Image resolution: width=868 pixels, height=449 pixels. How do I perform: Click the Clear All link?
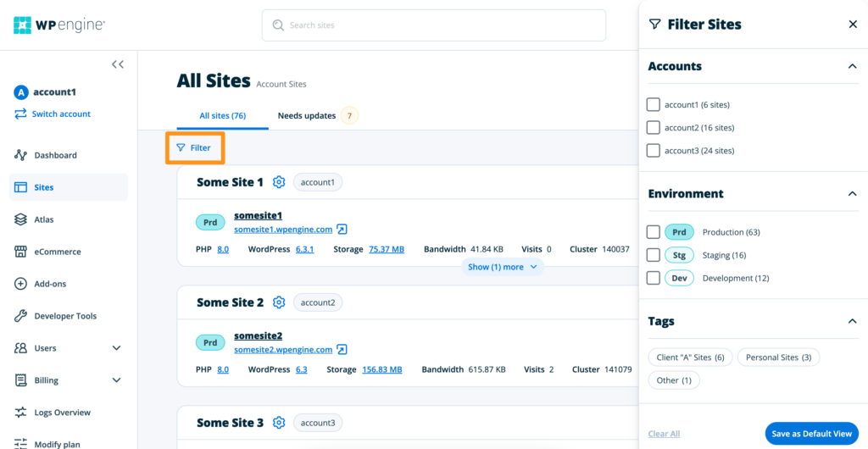pos(664,434)
